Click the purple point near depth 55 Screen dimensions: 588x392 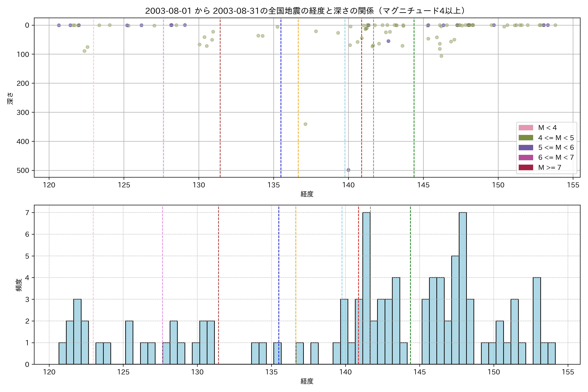(388, 41)
